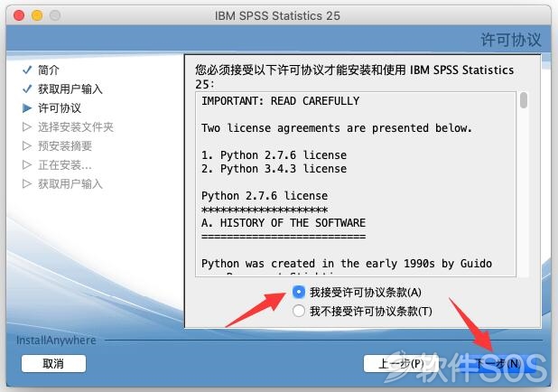Screen dimensions: 558x392
Task: Click the 简介 completed step
Action: point(49,70)
